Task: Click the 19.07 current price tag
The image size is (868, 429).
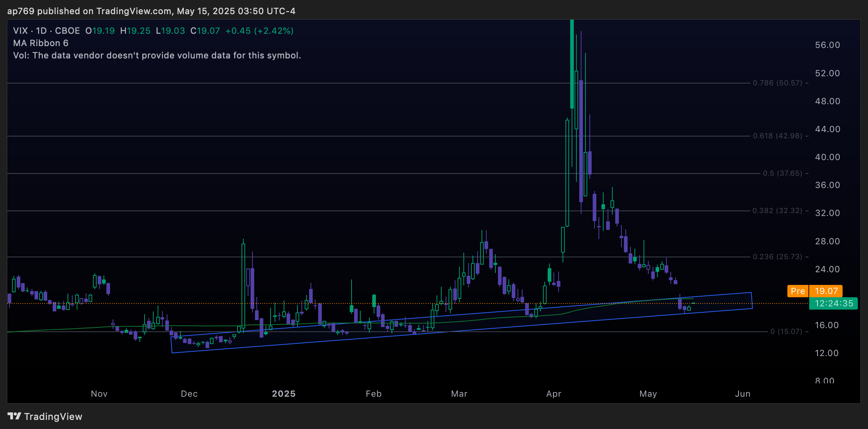Action: [x=826, y=291]
